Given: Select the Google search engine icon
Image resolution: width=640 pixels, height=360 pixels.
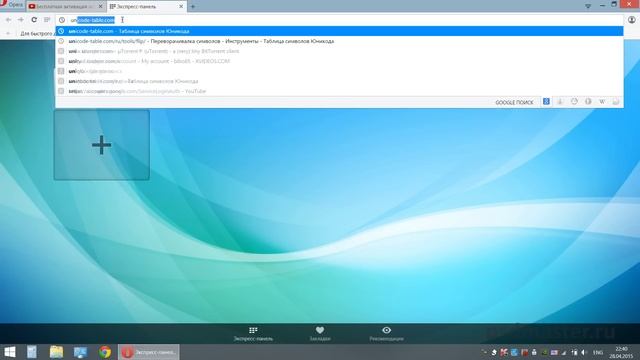Looking at the screenshot, I should 546,102.
